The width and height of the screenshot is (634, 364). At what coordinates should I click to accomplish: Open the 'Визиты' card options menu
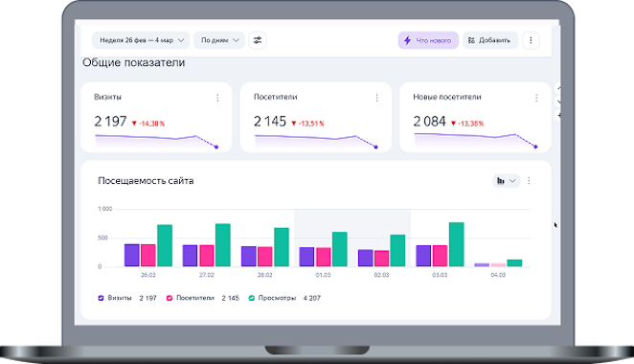pyautogui.click(x=217, y=98)
